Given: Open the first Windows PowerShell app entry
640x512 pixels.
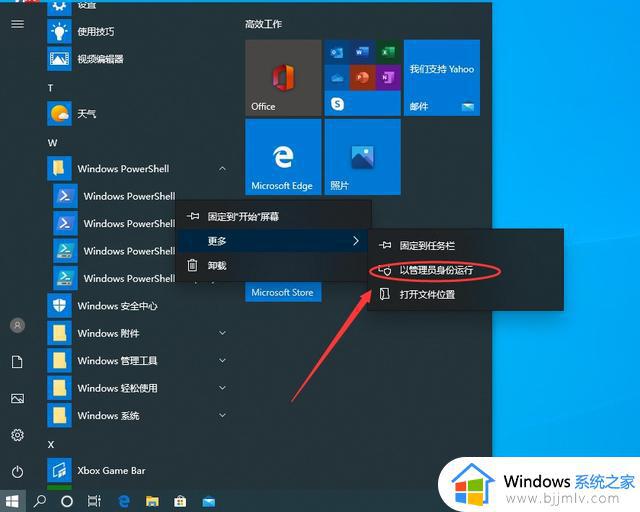Looking at the screenshot, I should [114, 196].
